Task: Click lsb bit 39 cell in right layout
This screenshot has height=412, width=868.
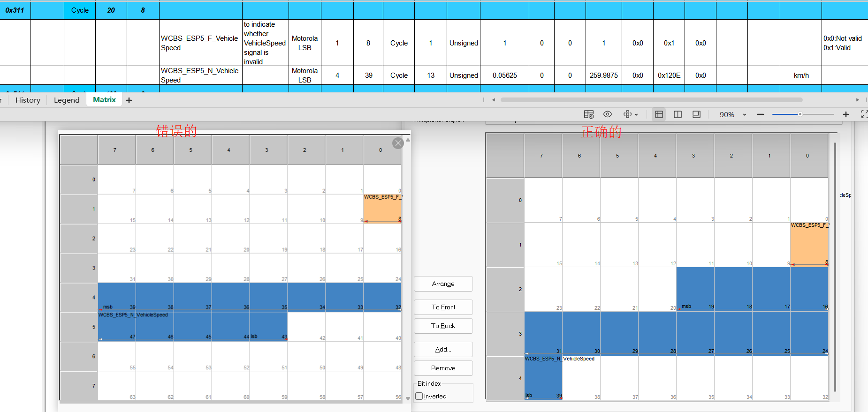Action: click(543, 378)
